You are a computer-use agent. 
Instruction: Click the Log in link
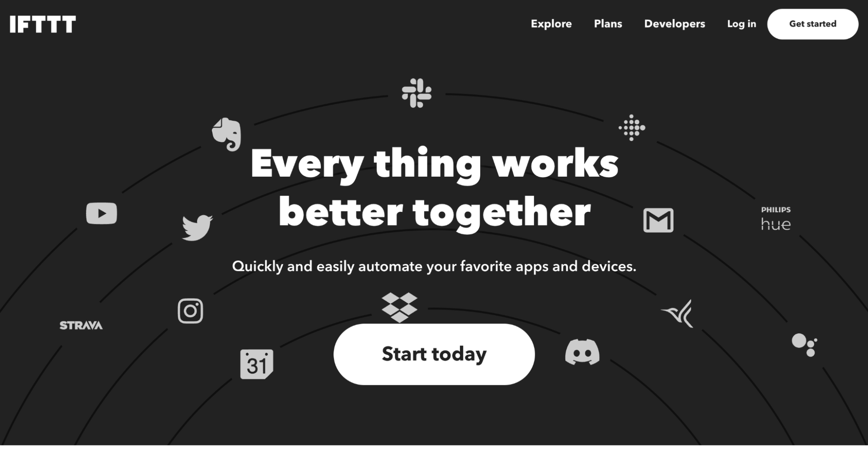tap(742, 24)
